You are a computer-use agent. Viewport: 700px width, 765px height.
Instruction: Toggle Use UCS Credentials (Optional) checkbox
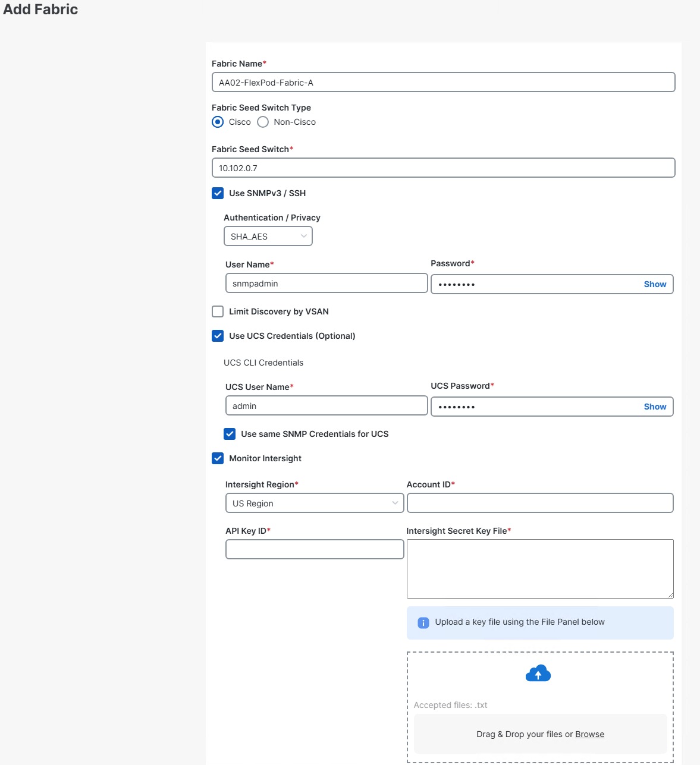pyautogui.click(x=218, y=336)
